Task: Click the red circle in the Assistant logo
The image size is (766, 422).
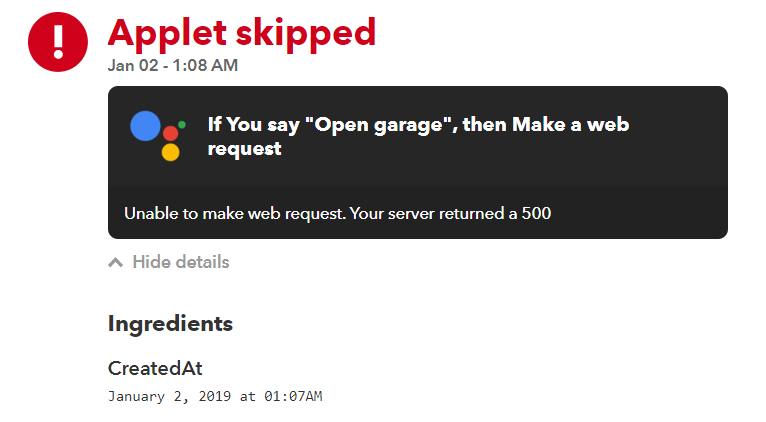Action: click(x=170, y=133)
